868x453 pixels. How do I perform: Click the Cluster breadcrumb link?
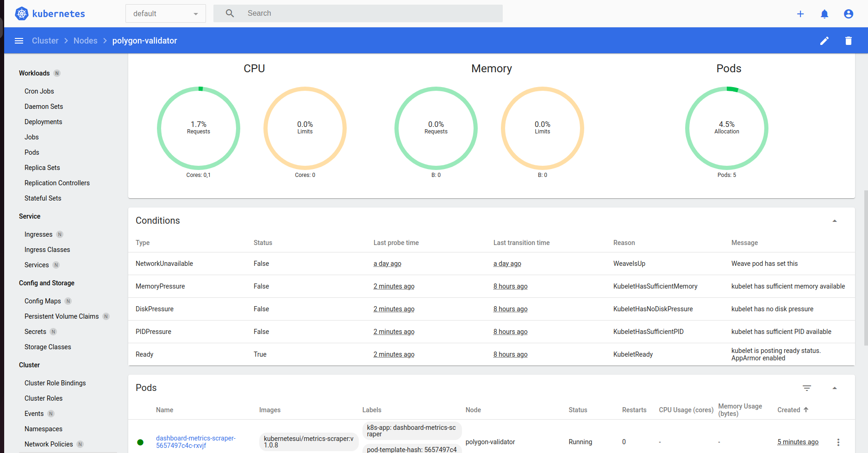pyautogui.click(x=45, y=41)
